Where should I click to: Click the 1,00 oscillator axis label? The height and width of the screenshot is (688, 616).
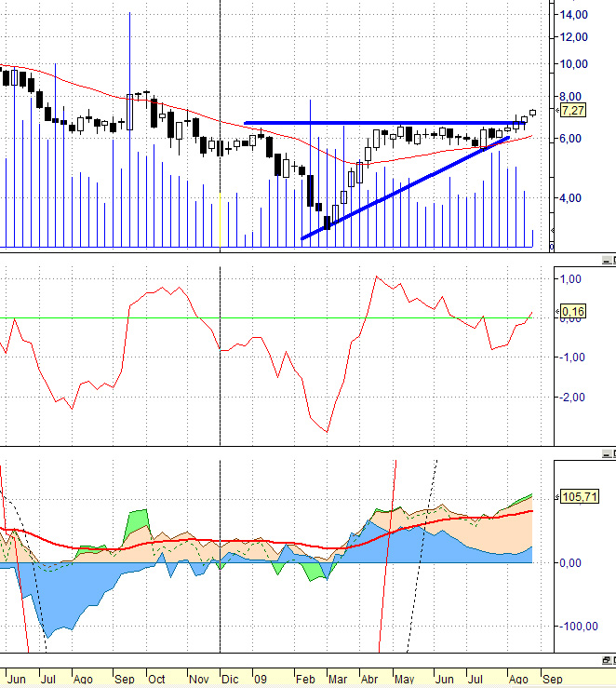[570, 279]
